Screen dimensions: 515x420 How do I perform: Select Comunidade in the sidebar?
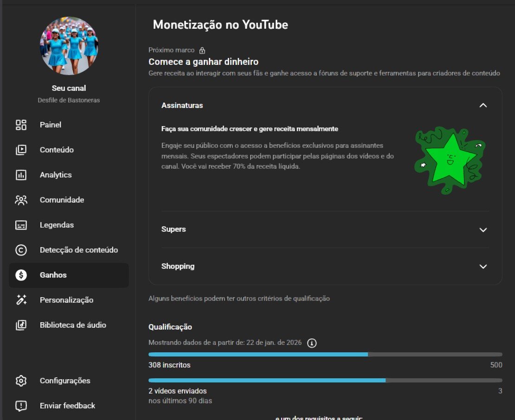(62, 200)
